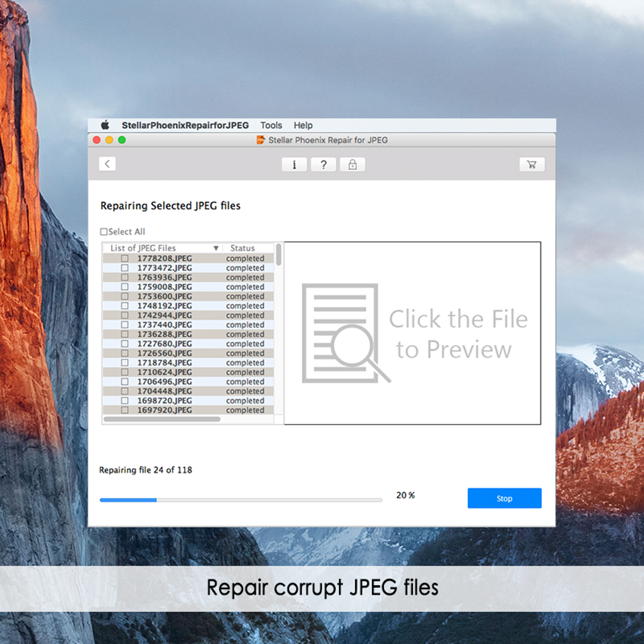Image resolution: width=644 pixels, height=644 pixels.
Task: Click the shopping cart buy button
Action: (x=532, y=165)
